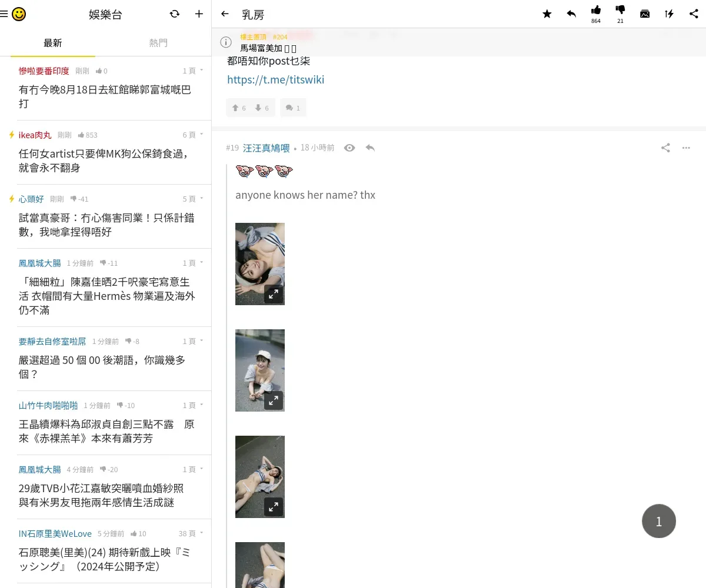This screenshot has height=588, width=706.
Task: Expand the first image in post #19
Action: pyautogui.click(x=274, y=294)
